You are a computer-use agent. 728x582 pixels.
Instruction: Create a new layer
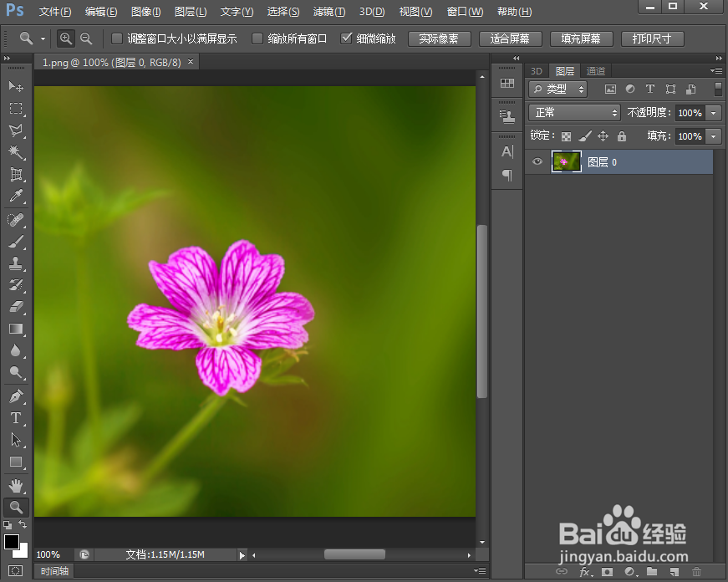(675, 572)
